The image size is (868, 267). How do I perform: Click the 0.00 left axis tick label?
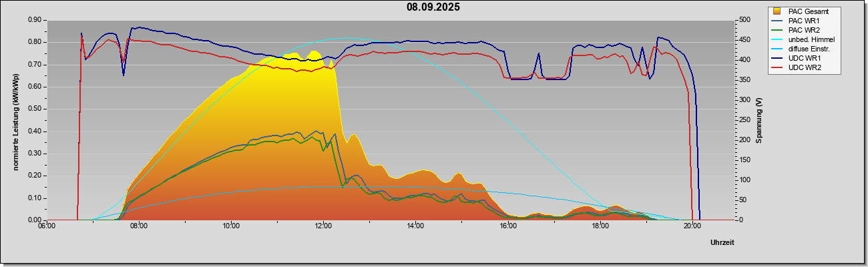point(35,220)
